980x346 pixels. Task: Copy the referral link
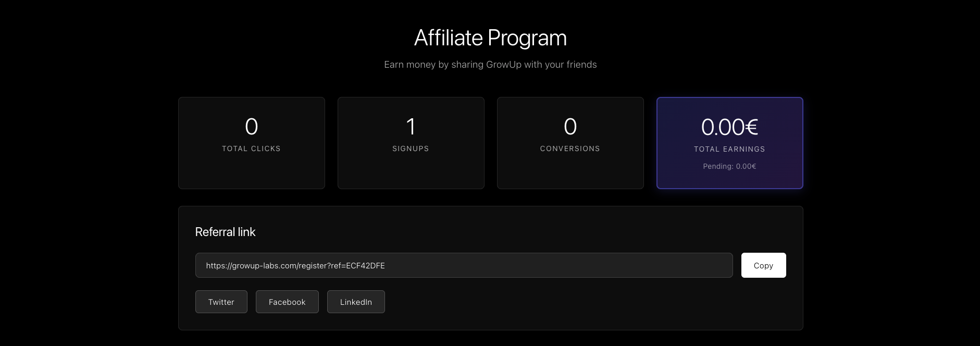[763, 265]
